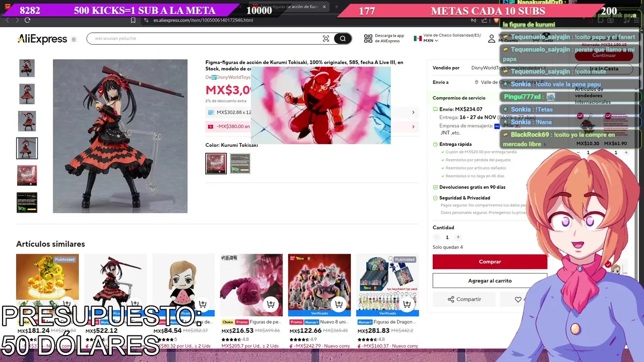Search by image using the camera icon
This screenshot has width=644, height=362.
point(326,39)
